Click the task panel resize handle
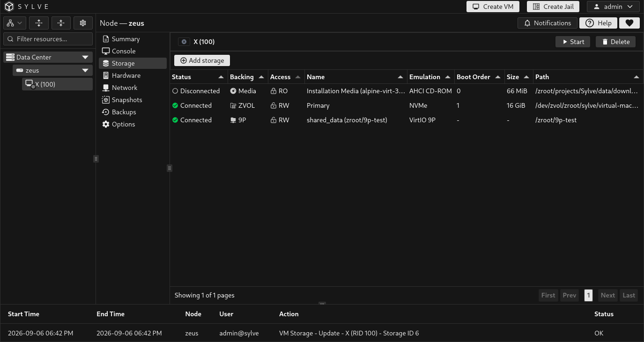Viewport: 644px width, 342px height. (322, 304)
